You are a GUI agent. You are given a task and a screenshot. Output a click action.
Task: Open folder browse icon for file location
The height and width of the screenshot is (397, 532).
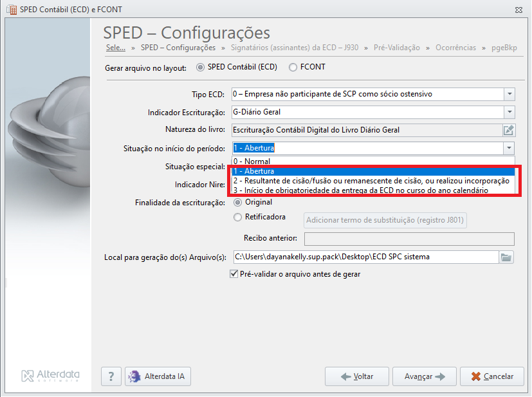(506, 257)
